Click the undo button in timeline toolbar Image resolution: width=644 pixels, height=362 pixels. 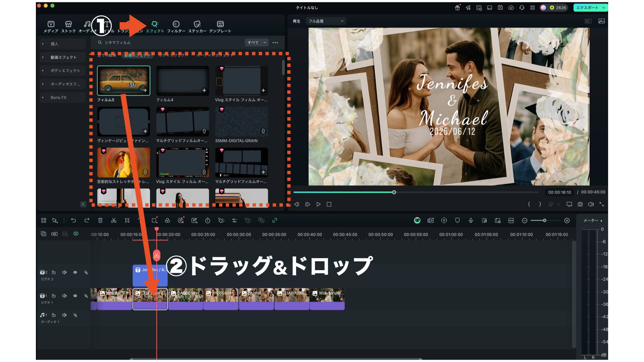pos(73,220)
